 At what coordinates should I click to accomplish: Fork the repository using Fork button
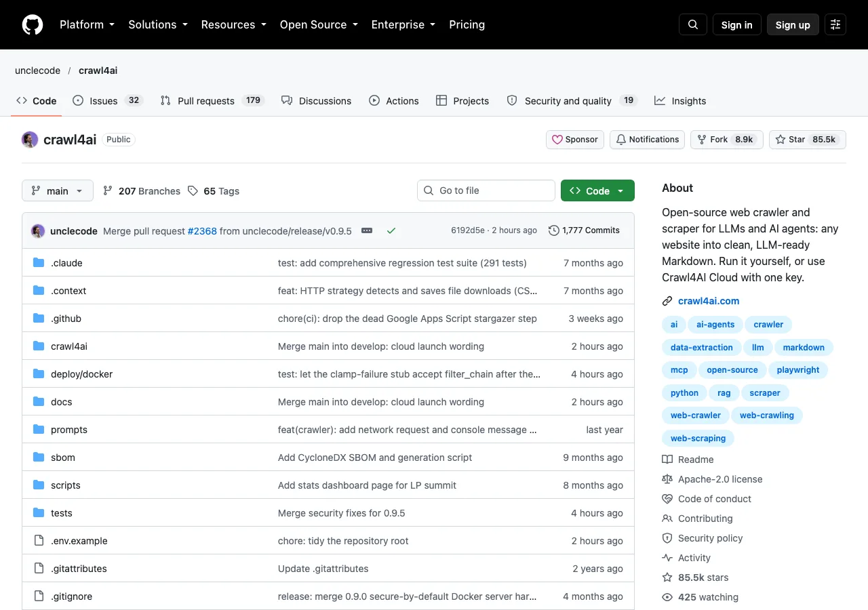point(727,140)
